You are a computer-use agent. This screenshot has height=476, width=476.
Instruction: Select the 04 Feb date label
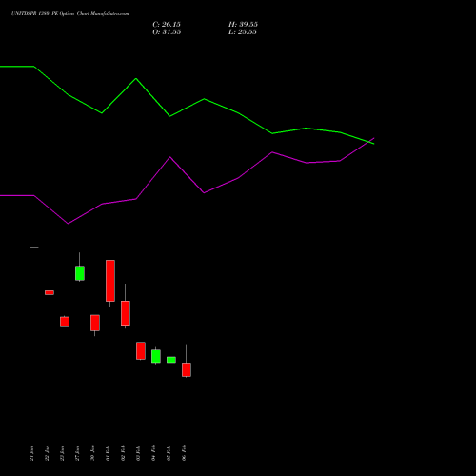click(153, 453)
